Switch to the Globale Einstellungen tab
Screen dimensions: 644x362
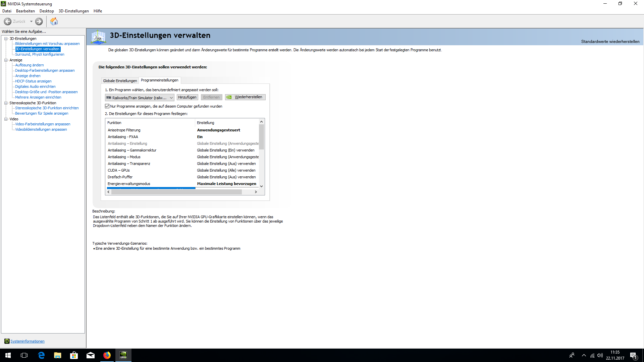(x=120, y=81)
